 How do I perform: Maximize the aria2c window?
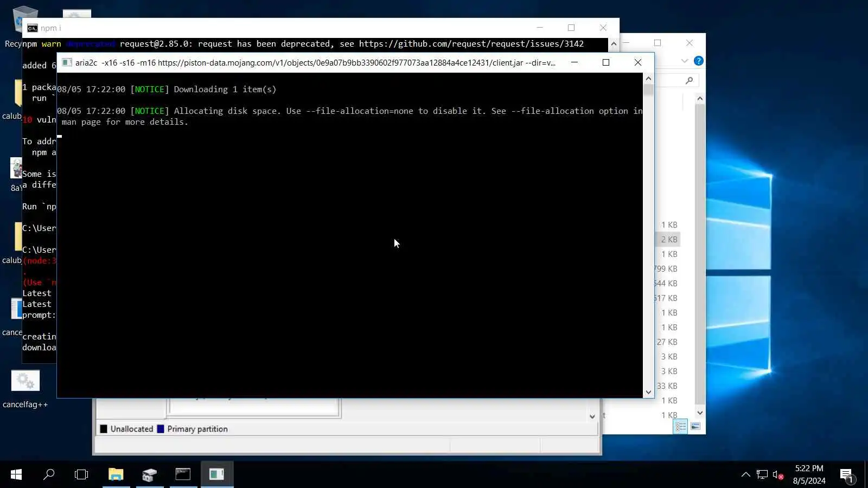(606, 62)
